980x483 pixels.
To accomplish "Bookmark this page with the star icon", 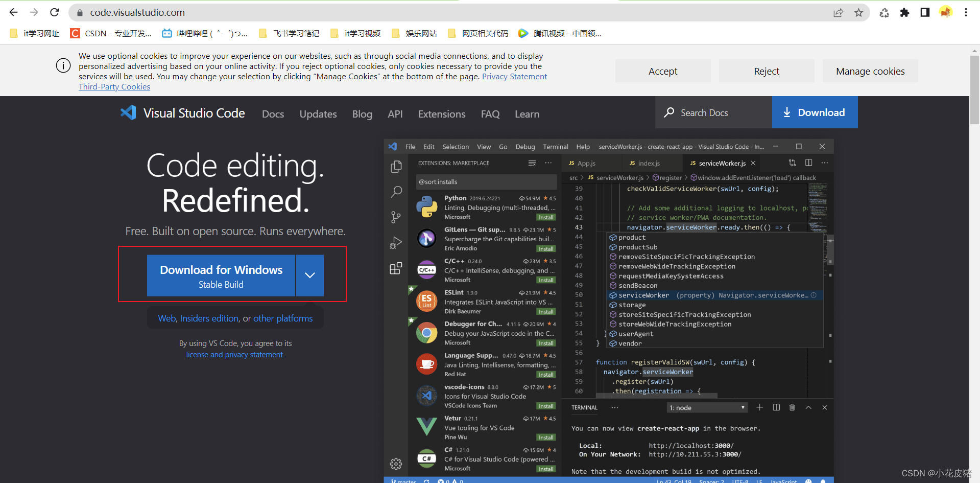I will (858, 13).
